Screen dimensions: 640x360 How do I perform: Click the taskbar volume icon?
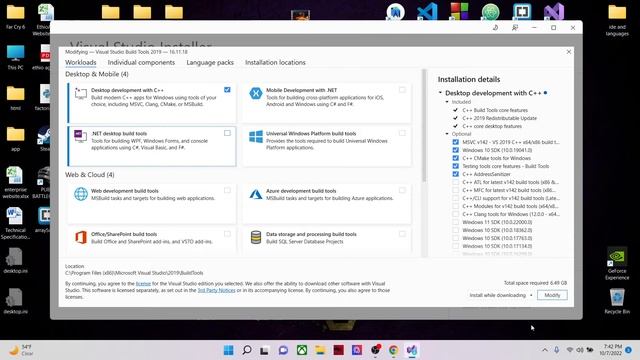click(x=580, y=350)
